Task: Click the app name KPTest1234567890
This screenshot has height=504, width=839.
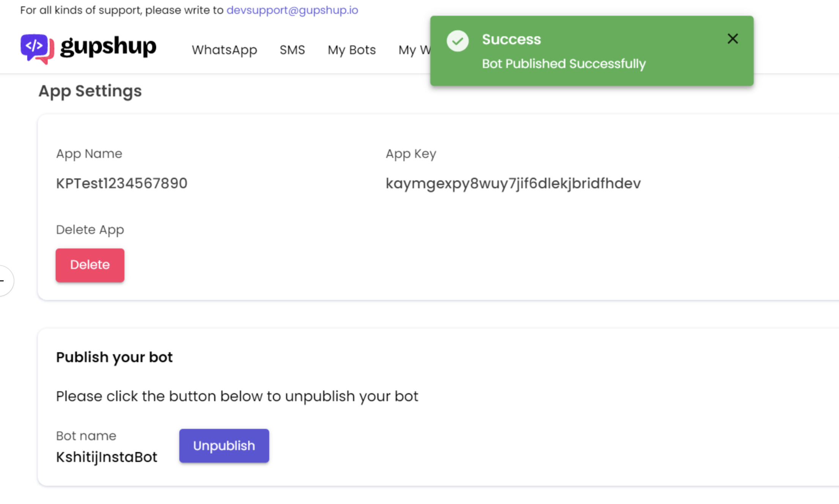Action: tap(121, 183)
